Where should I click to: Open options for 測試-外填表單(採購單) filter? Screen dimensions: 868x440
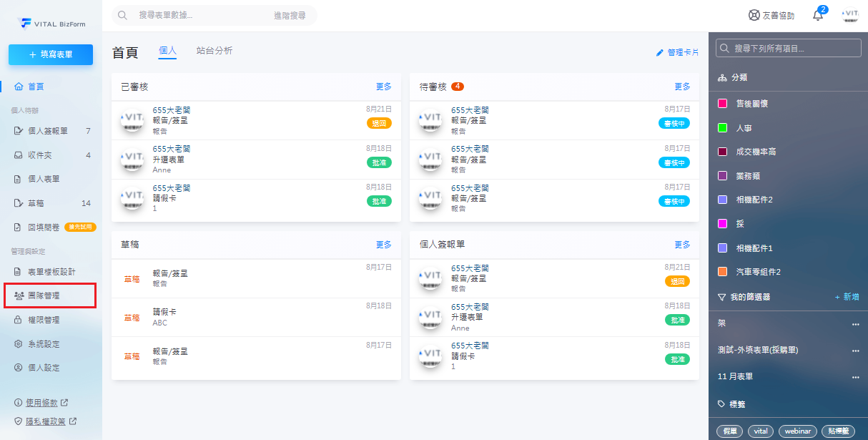855,351
